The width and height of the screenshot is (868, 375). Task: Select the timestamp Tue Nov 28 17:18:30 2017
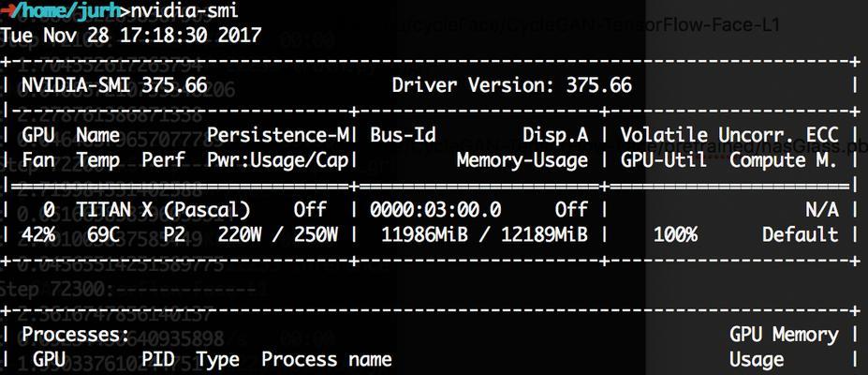[131, 35]
